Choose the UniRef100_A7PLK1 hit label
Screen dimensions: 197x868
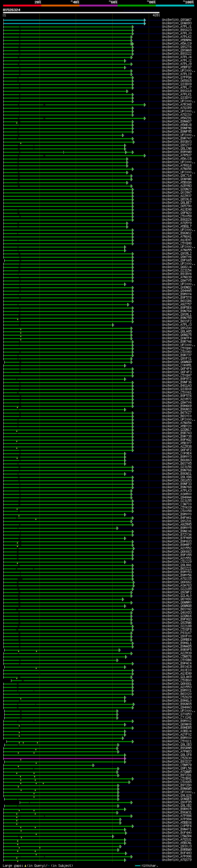coord(177,95)
